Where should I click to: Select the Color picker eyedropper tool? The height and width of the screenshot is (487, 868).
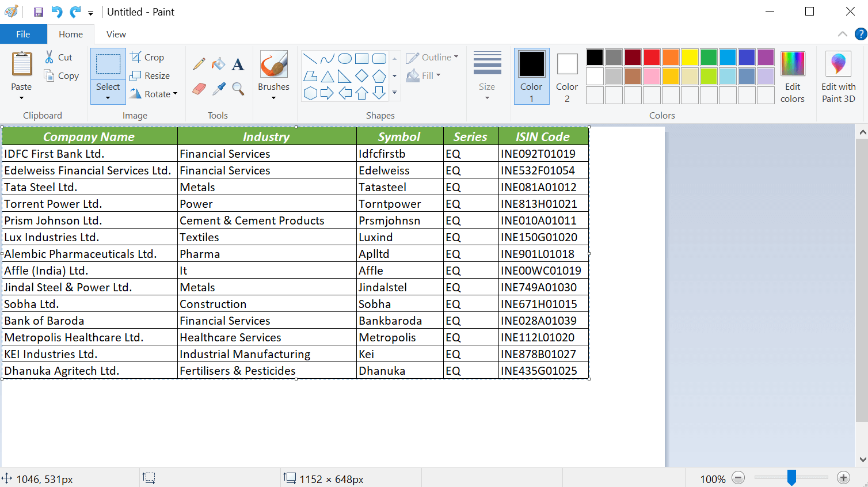pyautogui.click(x=219, y=89)
